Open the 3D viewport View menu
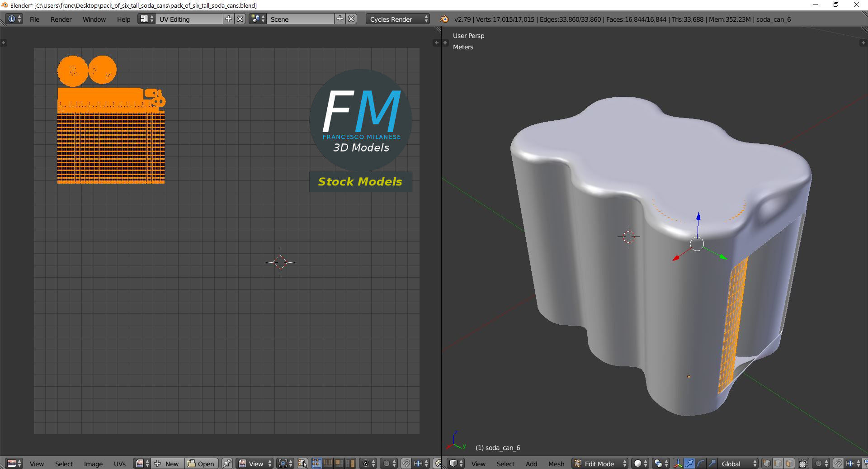The image size is (868, 469). point(478,464)
